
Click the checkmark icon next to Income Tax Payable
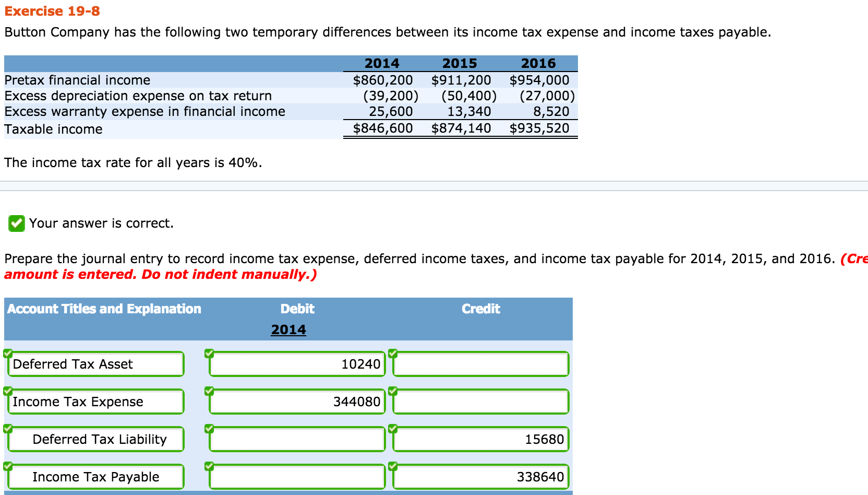[x=8, y=466]
